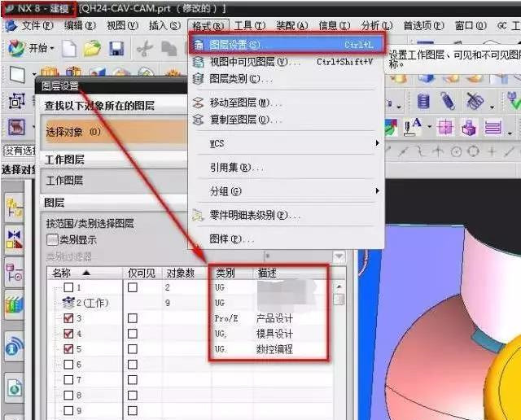Sort layers by 名称 column header
521x420 pixels.
[x=72, y=273]
